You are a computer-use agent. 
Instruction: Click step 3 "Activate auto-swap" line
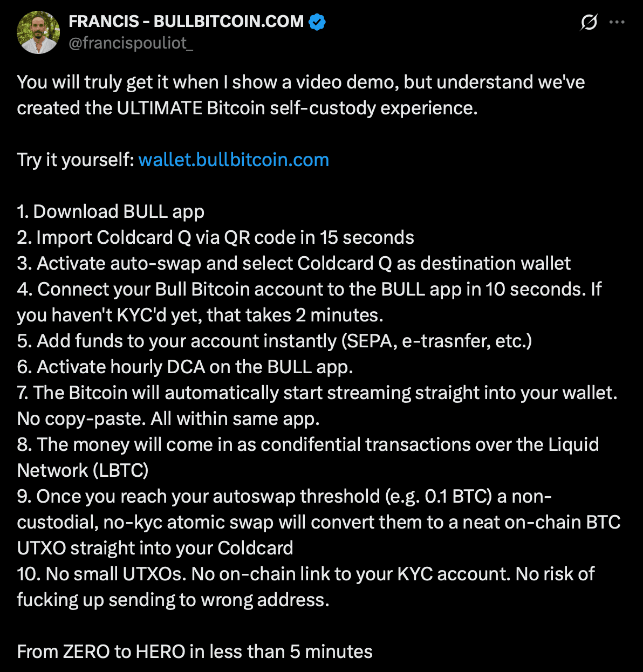point(293,263)
